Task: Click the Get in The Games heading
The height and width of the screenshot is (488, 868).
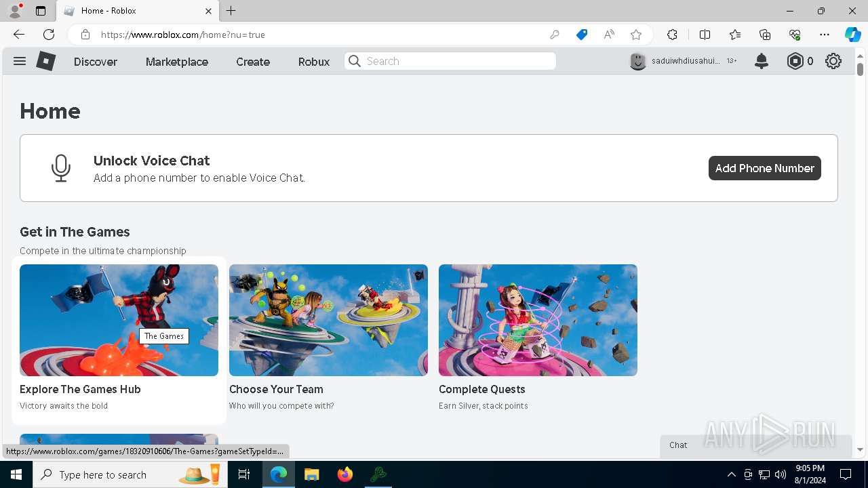Action: (75, 232)
